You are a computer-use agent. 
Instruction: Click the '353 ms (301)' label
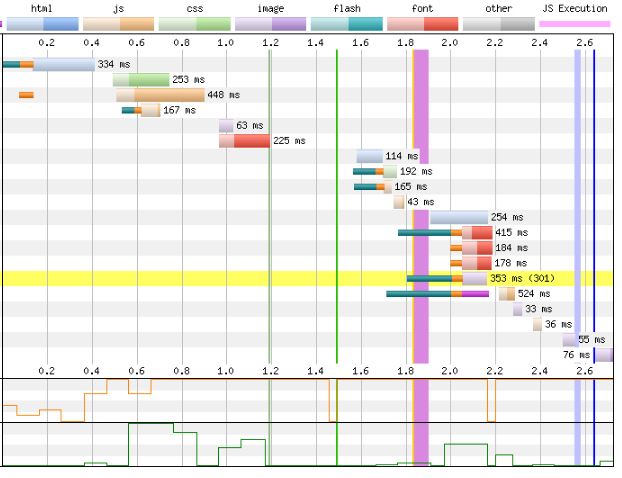[x=523, y=278]
